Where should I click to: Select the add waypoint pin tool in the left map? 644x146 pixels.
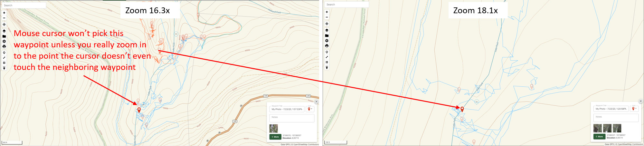click(x=4, y=53)
